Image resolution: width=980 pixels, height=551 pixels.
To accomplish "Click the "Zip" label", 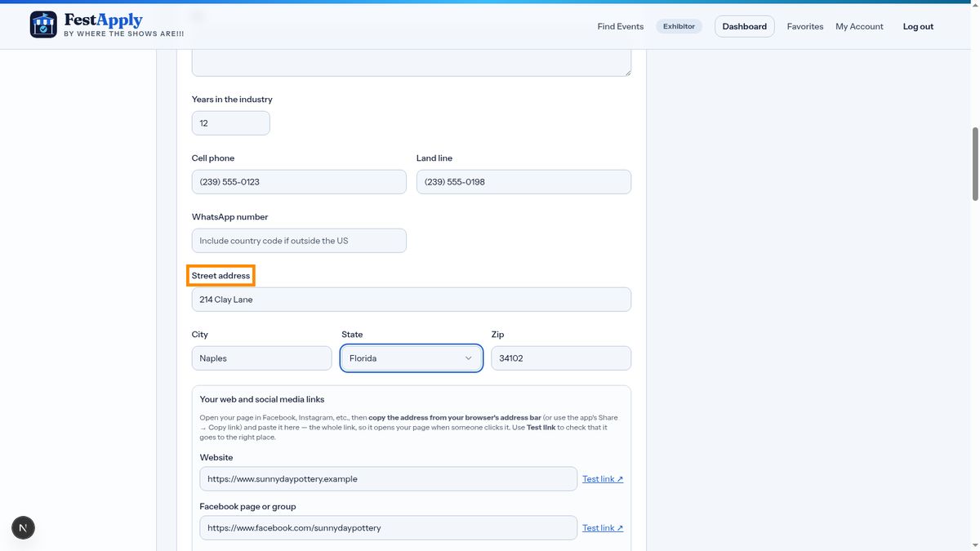I will tap(497, 335).
